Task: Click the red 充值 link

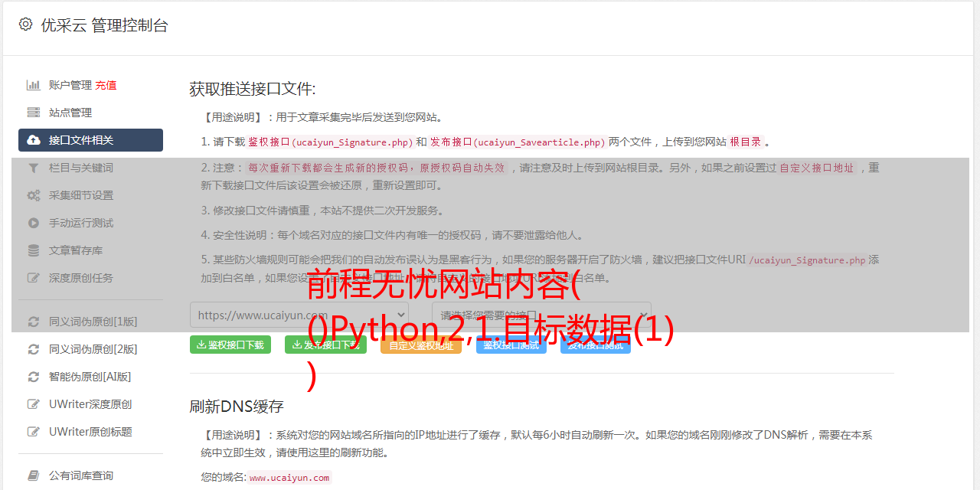Action: 106,85
